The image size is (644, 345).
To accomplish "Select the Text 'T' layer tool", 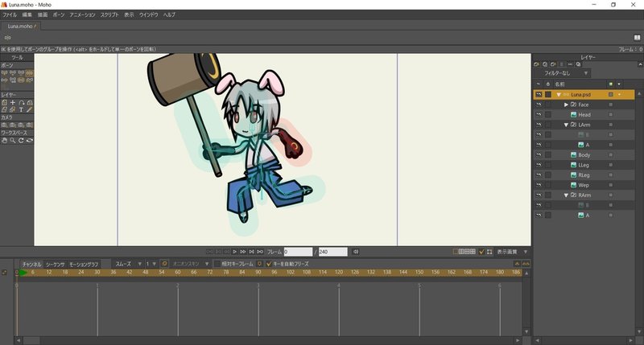I will coord(21,110).
